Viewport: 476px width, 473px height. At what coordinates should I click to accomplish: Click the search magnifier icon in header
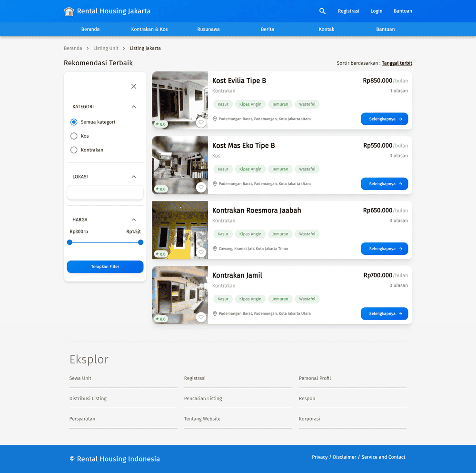click(x=322, y=11)
